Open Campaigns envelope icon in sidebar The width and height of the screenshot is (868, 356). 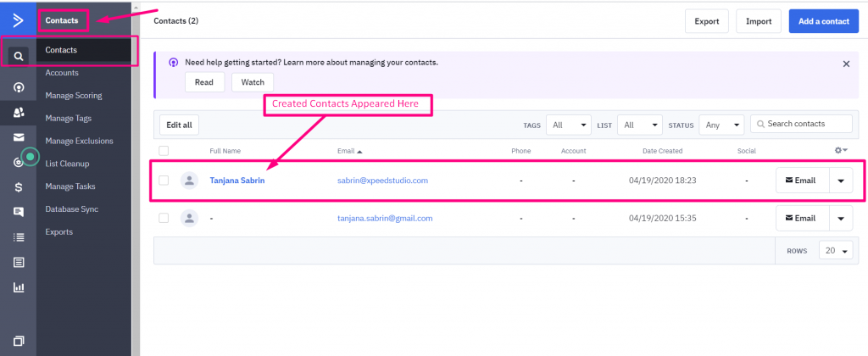click(18, 136)
